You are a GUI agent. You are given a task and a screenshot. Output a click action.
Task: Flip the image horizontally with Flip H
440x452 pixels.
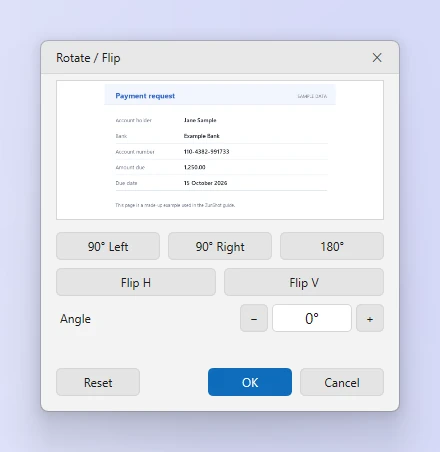tap(136, 282)
